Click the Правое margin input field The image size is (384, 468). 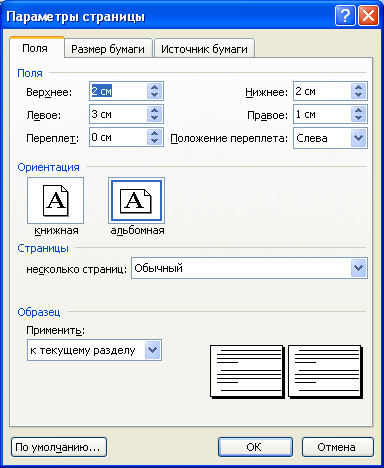322,114
